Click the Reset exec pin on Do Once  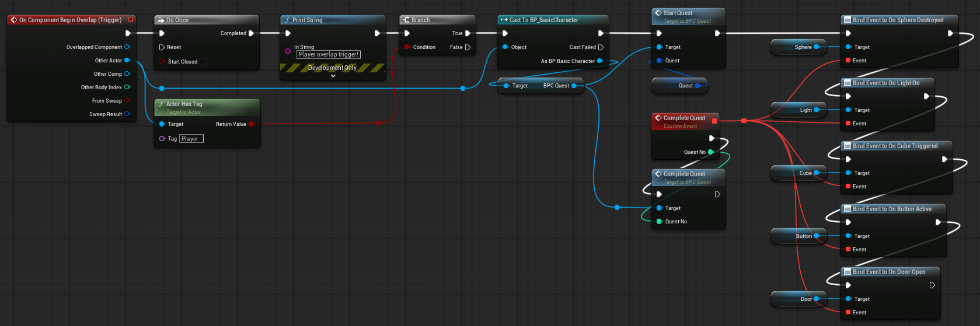click(162, 47)
